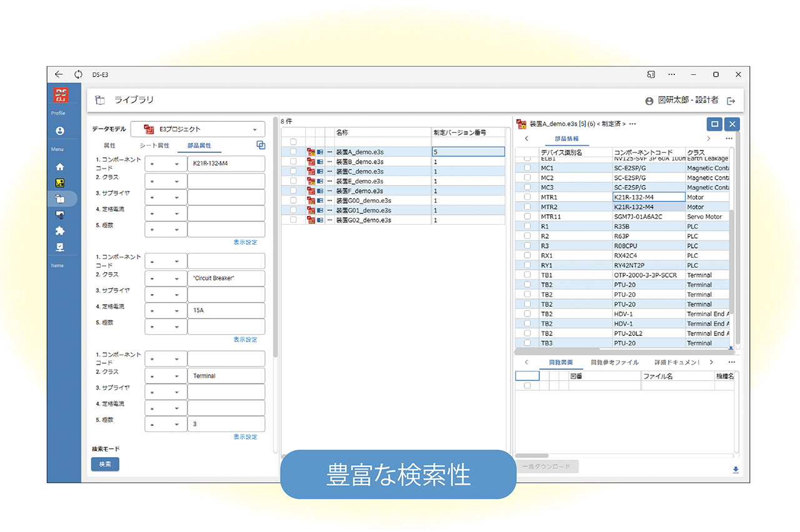Image resolution: width=800 pixels, height=532 pixels.
Task: Tick the checkbox for MTR1 device row
Action: click(527, 197)
